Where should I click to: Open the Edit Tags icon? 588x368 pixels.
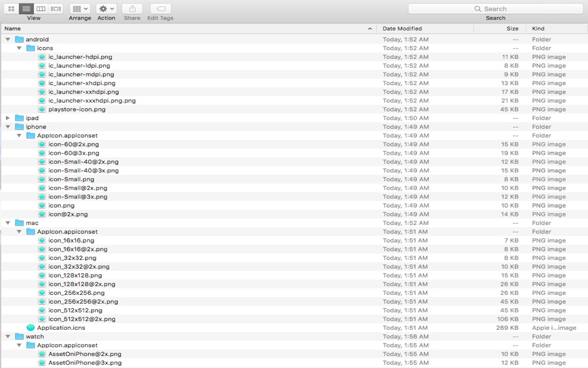coord(160,8)
